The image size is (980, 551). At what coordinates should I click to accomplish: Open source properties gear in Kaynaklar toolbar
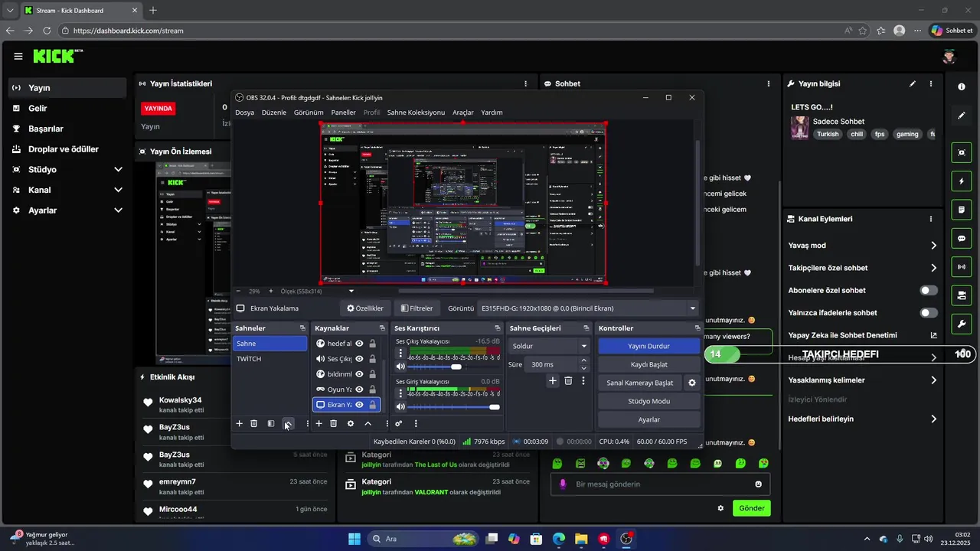click(x=351, y=423)
